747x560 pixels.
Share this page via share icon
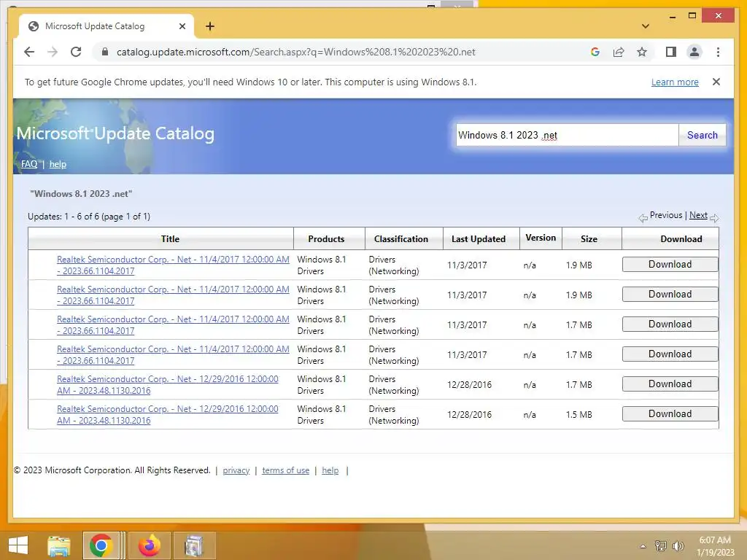[619, 52]
